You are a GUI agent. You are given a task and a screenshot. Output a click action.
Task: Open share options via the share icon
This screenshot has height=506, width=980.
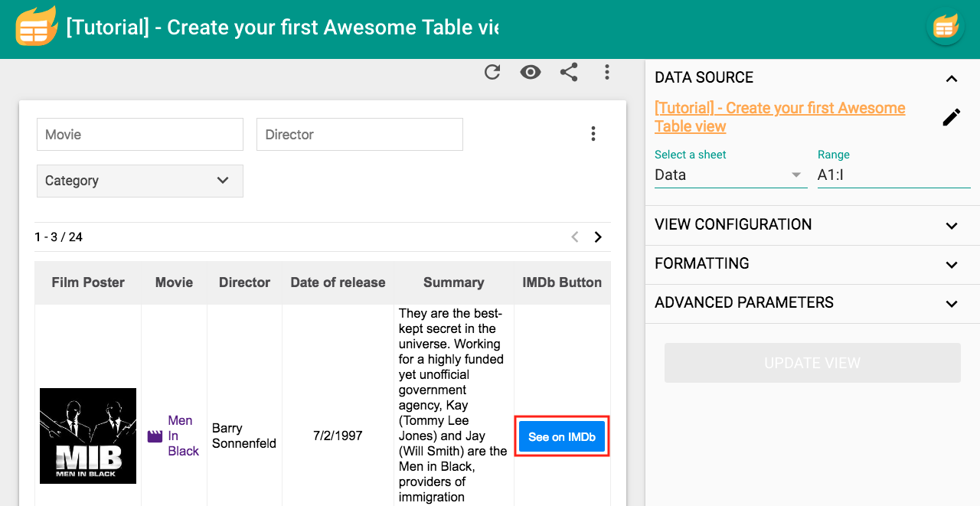pos(569,72)
